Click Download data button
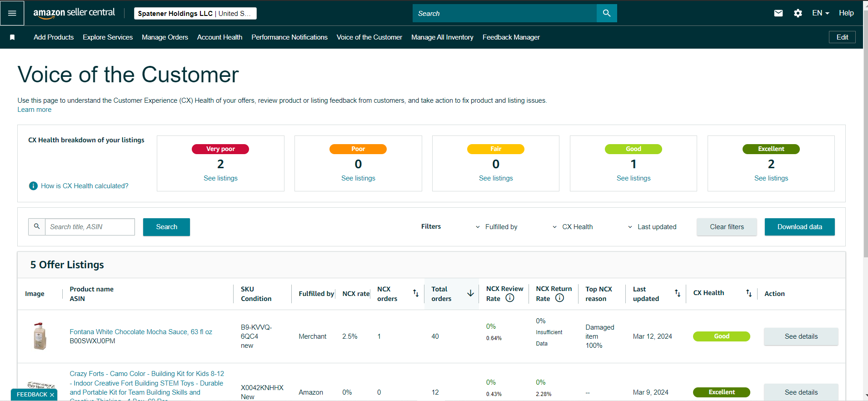868x401 pixels. point(799,227)
